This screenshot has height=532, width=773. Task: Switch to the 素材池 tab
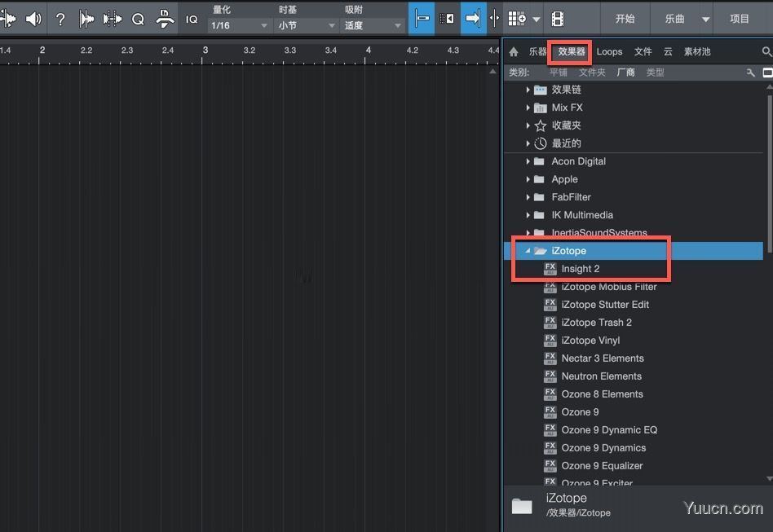click(x=697, y=51)
